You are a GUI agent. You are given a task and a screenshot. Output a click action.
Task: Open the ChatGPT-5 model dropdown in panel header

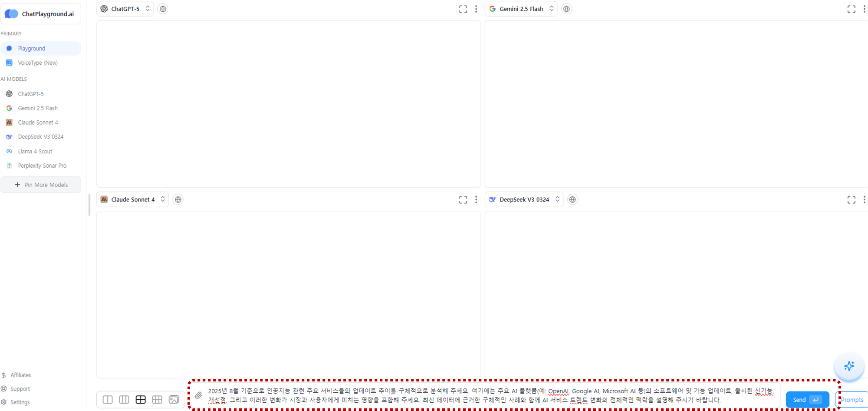pos(125,9)
